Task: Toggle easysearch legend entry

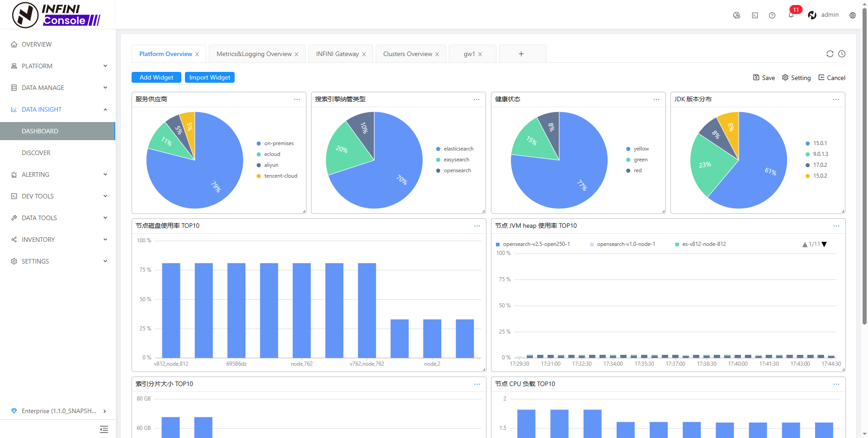Action: tap(453, 160)
